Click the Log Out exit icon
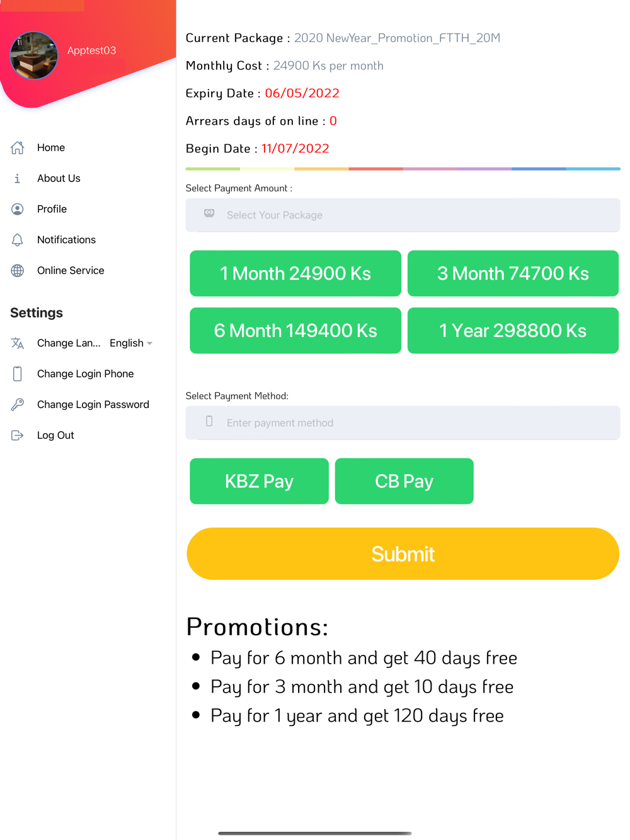This screenshot has width=630, height=840. [x=18, y=436]
